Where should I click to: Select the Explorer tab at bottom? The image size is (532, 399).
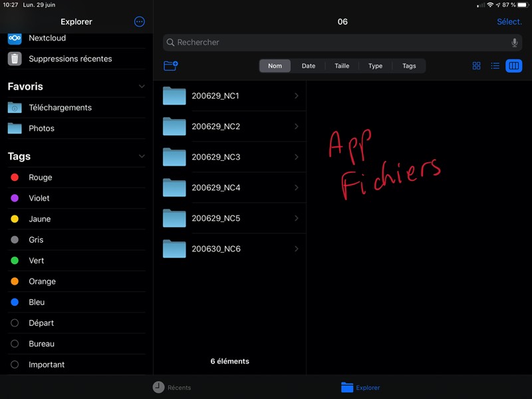click(x=360, y=387)
